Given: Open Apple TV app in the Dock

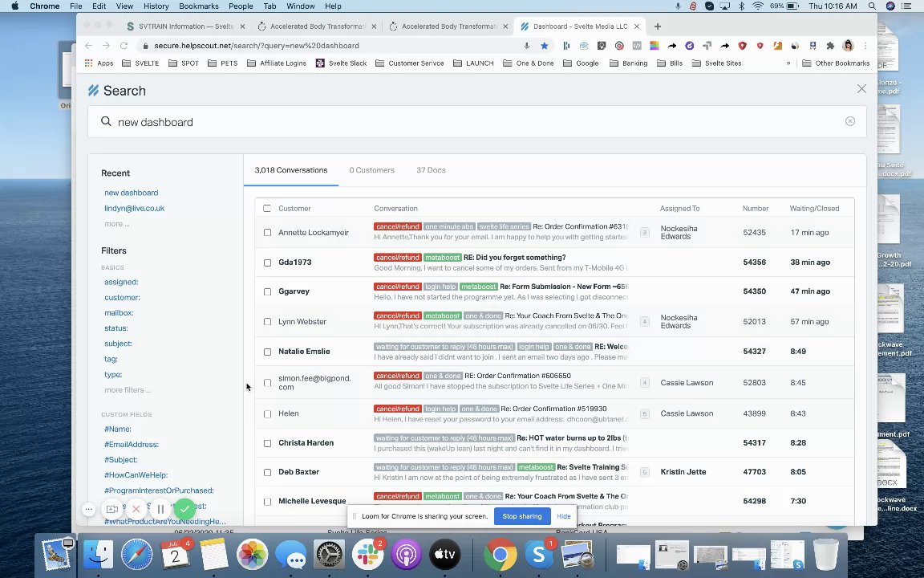Looking at the screenshot, I should [x=445, y=555].
